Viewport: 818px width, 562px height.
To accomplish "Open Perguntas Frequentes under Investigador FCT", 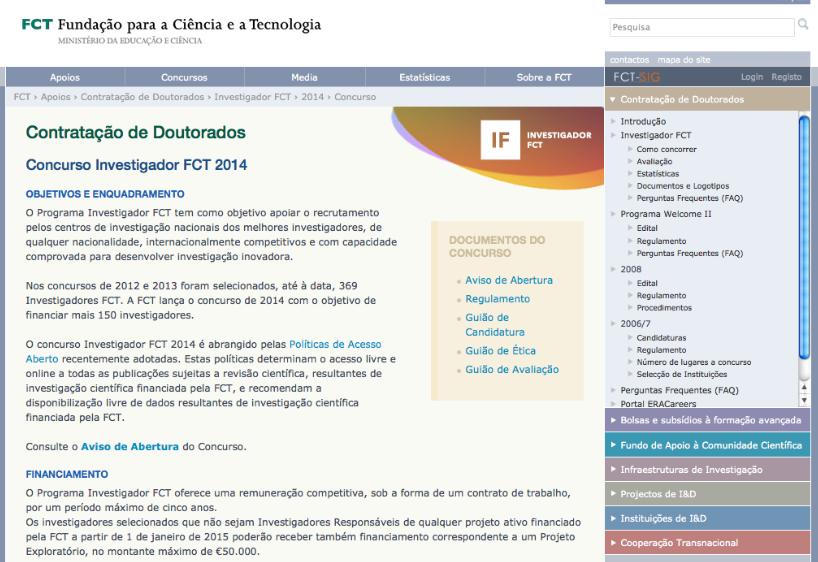I will (x=690, y=198).
